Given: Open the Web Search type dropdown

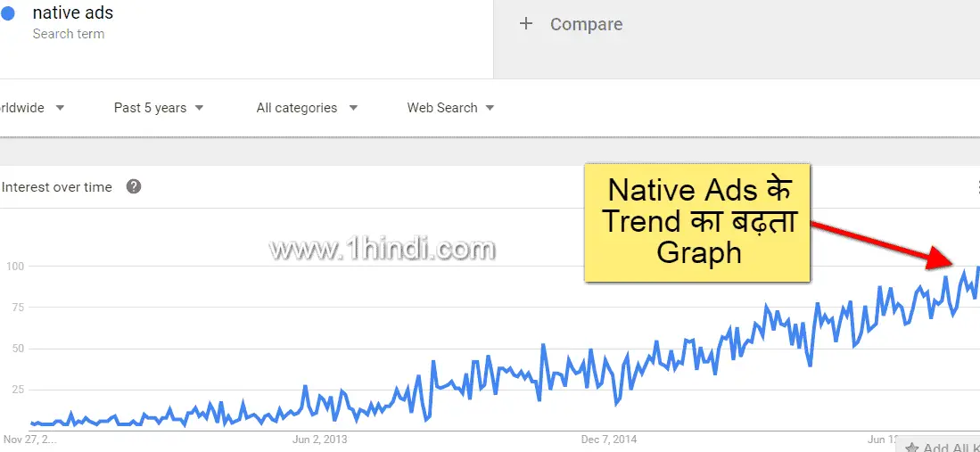Looking at the screenshot, I should 450,108.
